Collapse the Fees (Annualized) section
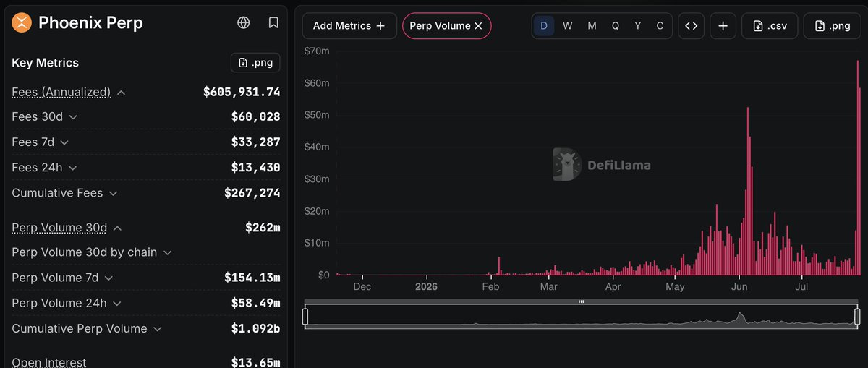This screenshot has width=868, height=368. (x=122, y=93)
